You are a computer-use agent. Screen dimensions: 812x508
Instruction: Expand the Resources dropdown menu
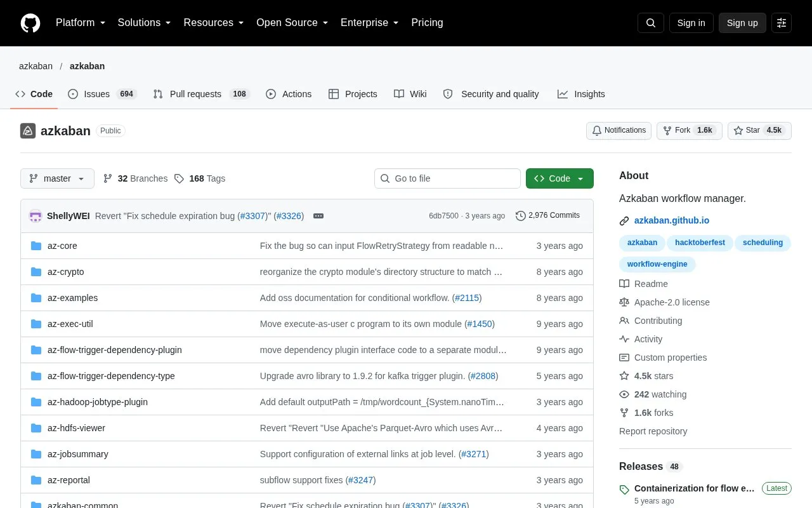click(x=214, y=23)
